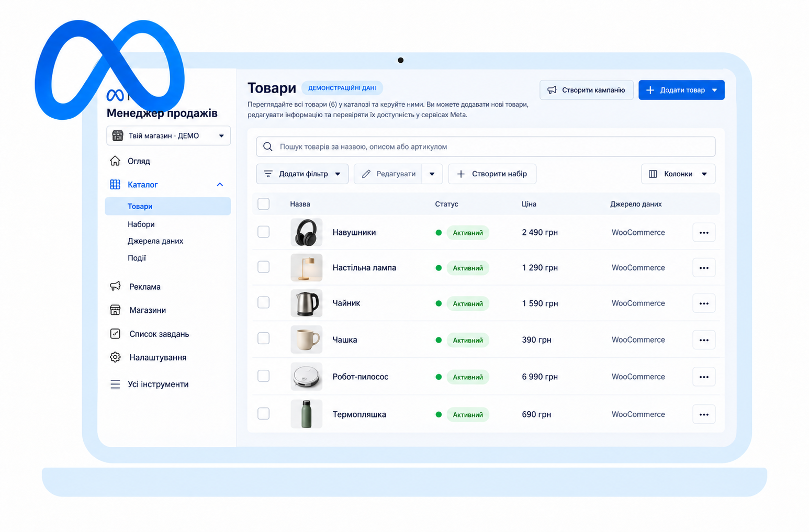This screenshot has width=809, height=532.
Task: Open options menu for Чайник row
Action: (704, 303)
